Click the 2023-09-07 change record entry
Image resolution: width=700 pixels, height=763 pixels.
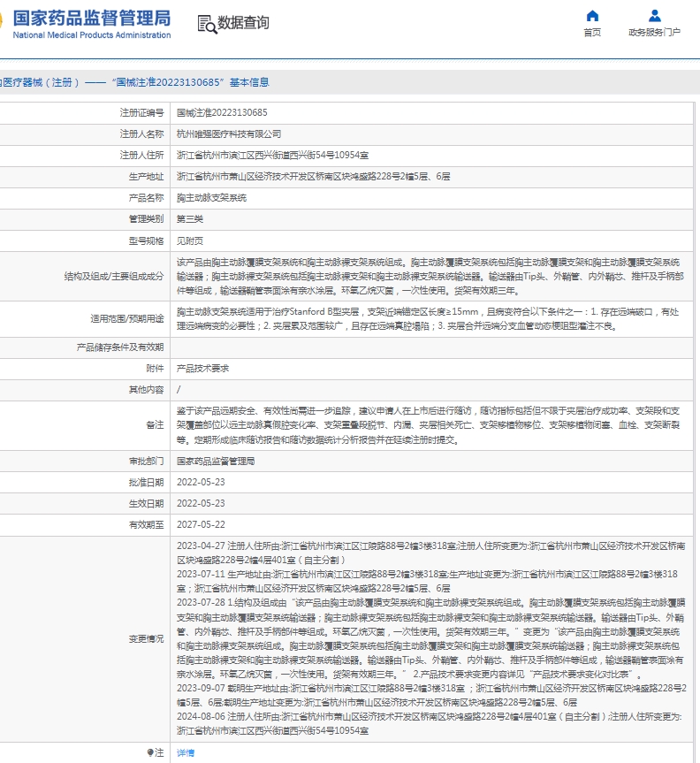[431, 695]
